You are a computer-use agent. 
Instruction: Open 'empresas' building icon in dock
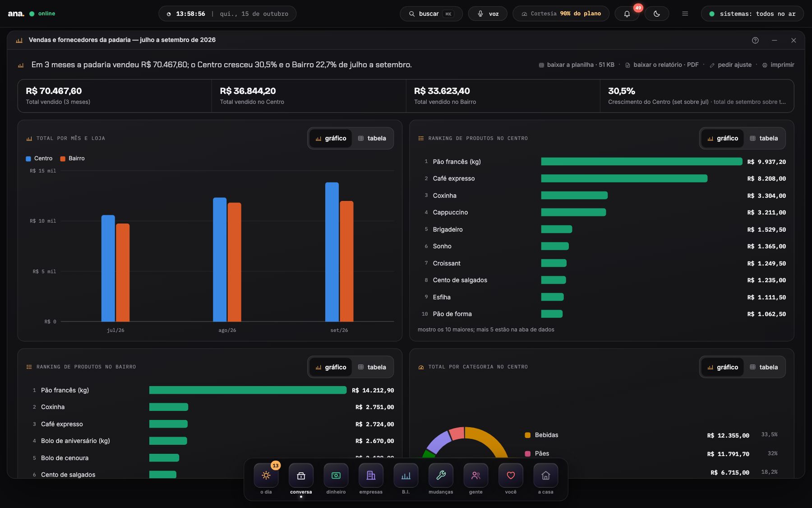371,475
